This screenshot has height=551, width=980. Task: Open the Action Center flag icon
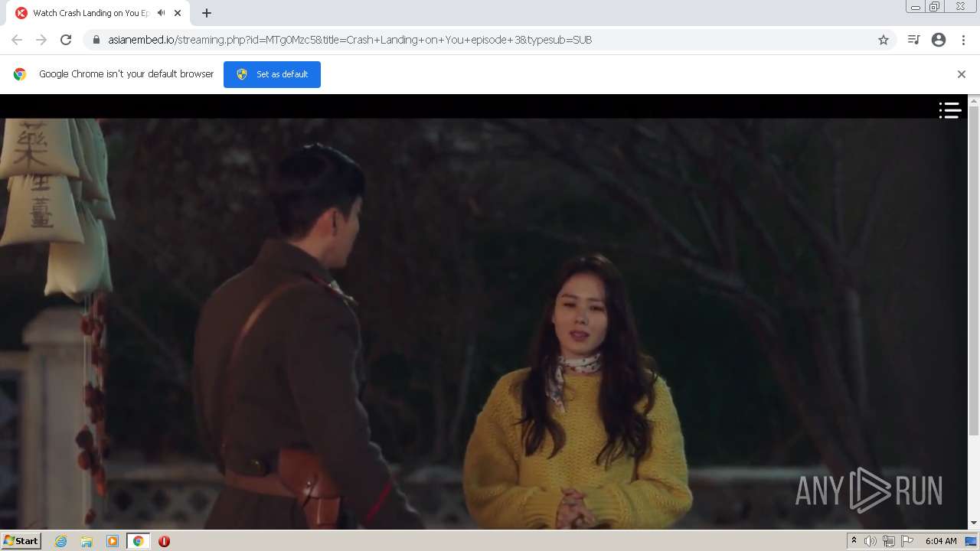pos(907,541)
